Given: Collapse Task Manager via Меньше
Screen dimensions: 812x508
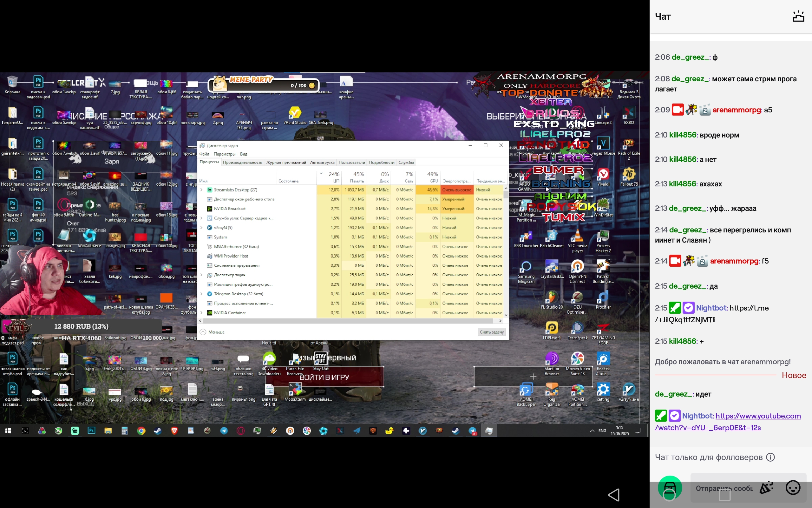Looking at the screenshot, I should tap(213, 332).
